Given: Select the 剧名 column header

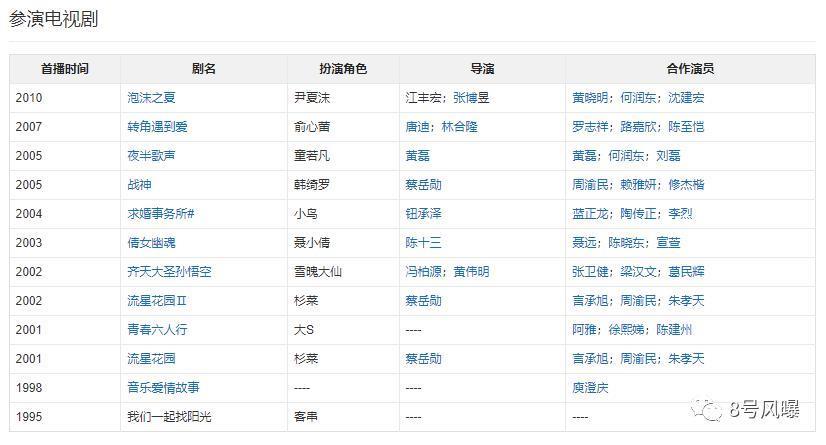Looking at the screenshot, I should tap(203, 68).
